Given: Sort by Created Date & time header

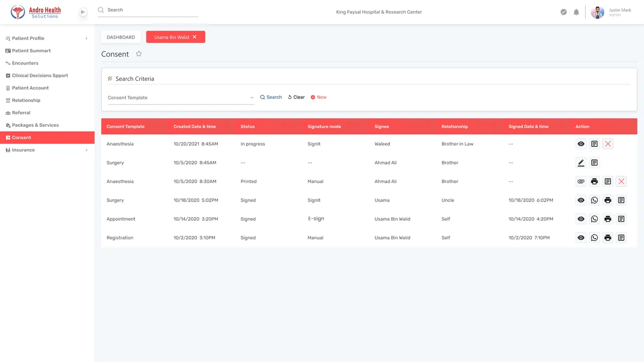Looking at the screenshot, I should [195, 127].
